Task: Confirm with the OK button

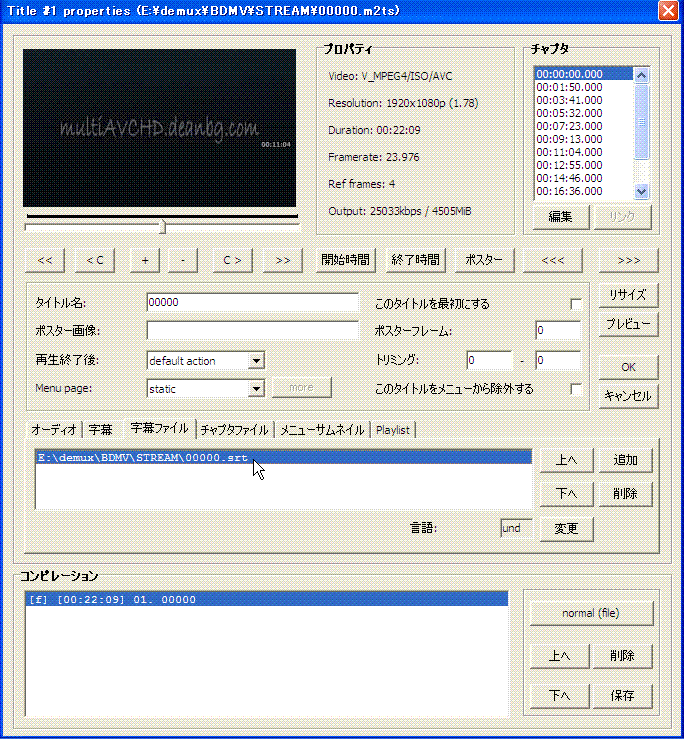Action: tap(628, 367)
